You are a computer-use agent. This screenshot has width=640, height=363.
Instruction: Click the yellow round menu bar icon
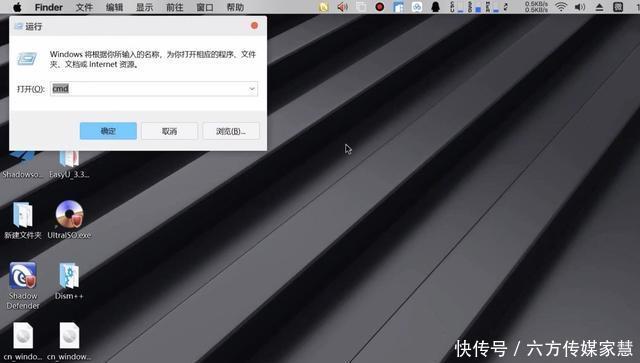(x=324, y=7)
